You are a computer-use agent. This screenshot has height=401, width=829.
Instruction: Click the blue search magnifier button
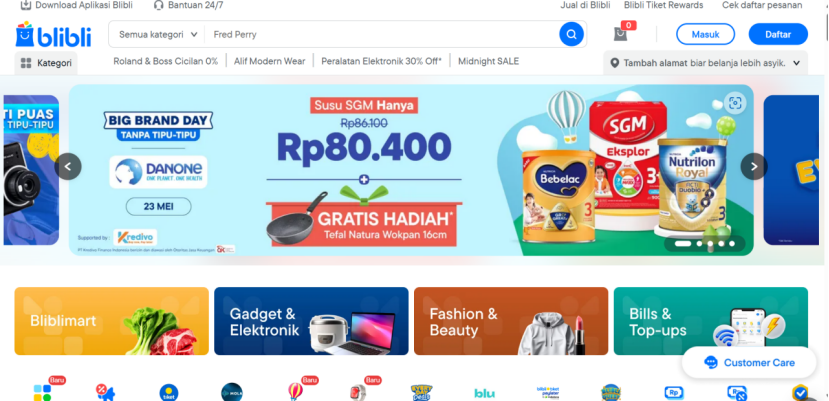click(572, 34)
